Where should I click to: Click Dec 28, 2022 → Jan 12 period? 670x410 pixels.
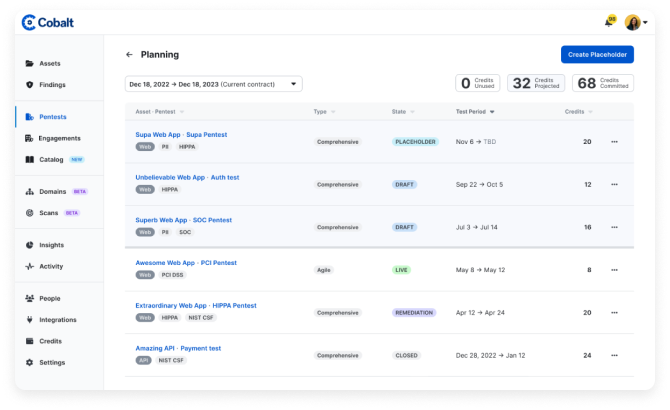(x=490, y=355)
